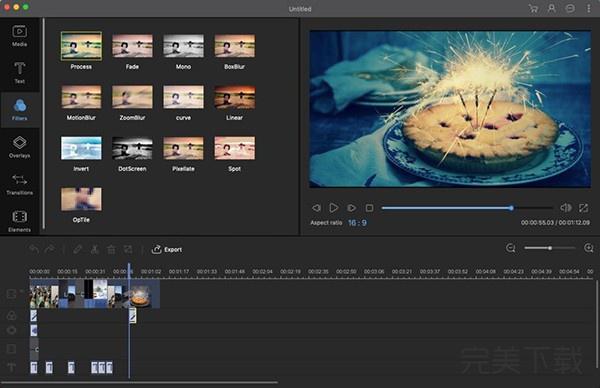The image size is (600, 388).
Task: Switch to the Overlays panel
Action: 20,147
